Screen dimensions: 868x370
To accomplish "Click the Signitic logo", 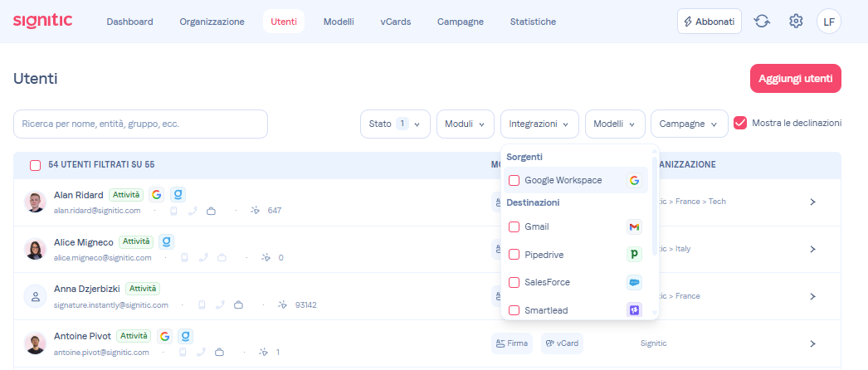I will [42, 21].
